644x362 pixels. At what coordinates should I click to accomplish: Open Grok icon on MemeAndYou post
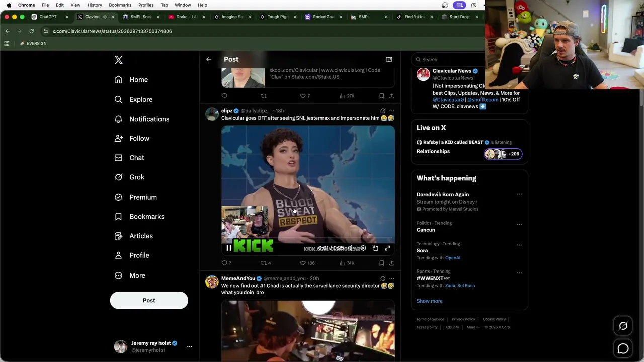click(383, 278)
